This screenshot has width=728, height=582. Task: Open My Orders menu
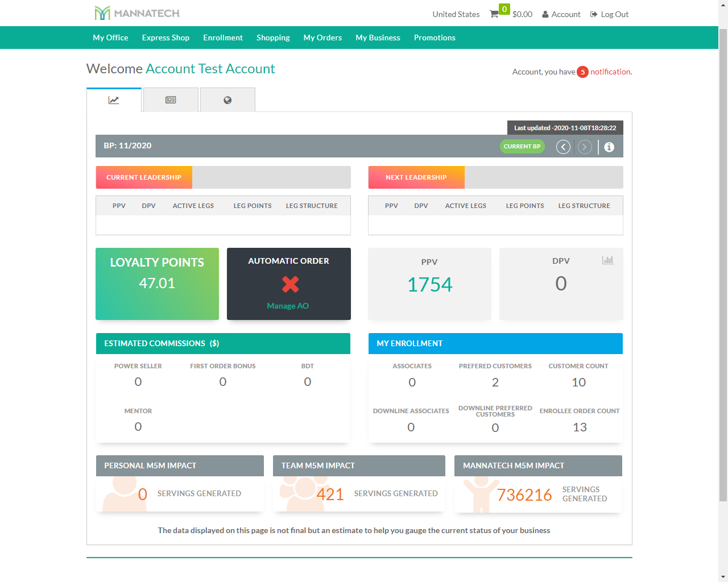(322, 38)
